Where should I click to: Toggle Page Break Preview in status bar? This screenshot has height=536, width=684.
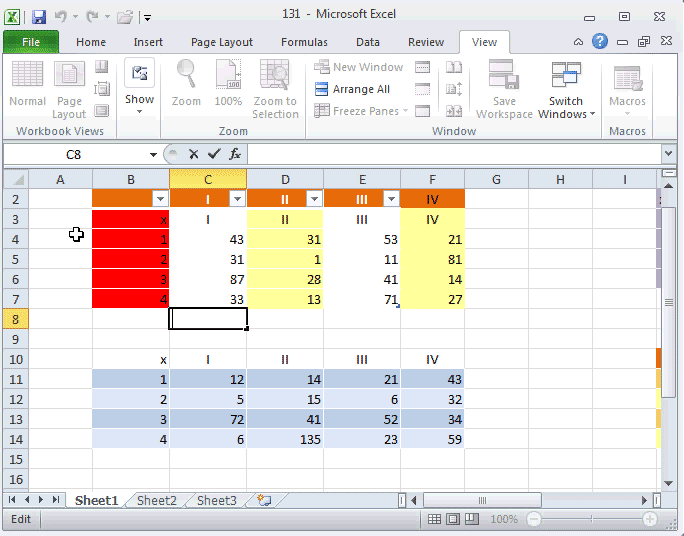point(472,520)
